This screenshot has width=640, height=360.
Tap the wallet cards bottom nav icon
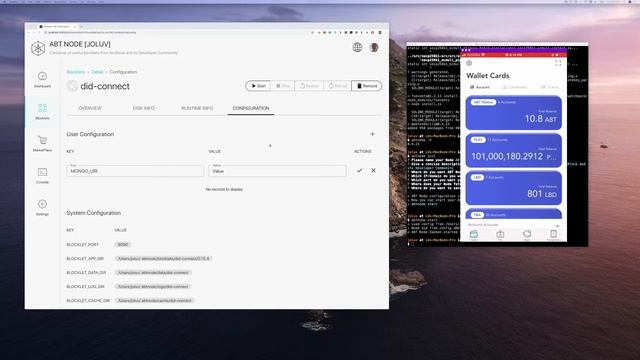[x=473, y=235]
